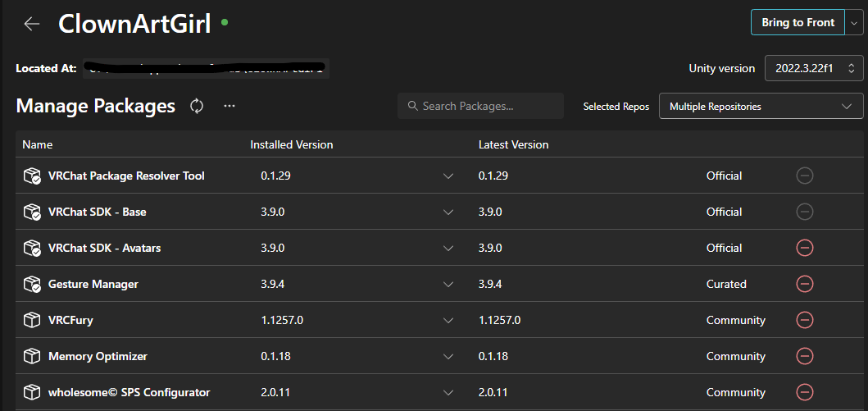This screenshot has width=868, height=411.
Task: Remove the Memory Optimizer package
Action: point(805,356)
